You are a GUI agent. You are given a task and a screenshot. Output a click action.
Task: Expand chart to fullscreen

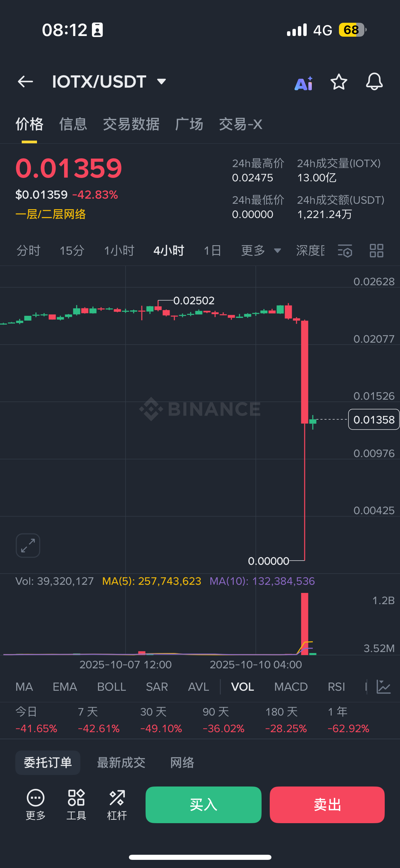[28, 546]
